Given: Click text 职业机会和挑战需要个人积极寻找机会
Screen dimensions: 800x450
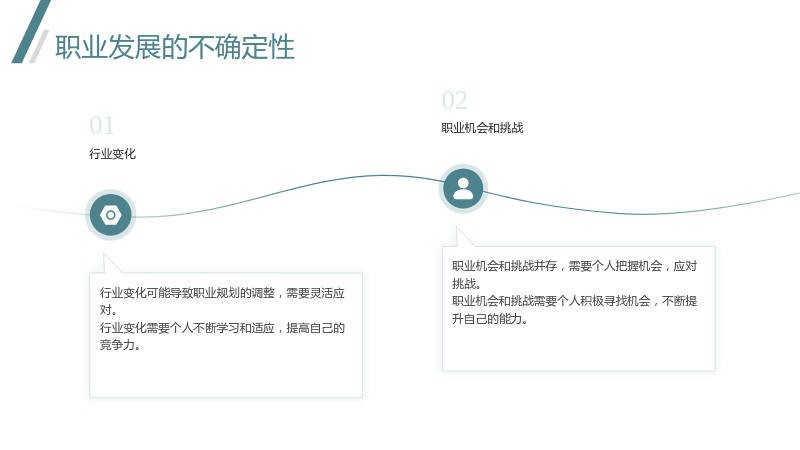Looking at the screenshot, I should tap(551, 301).
